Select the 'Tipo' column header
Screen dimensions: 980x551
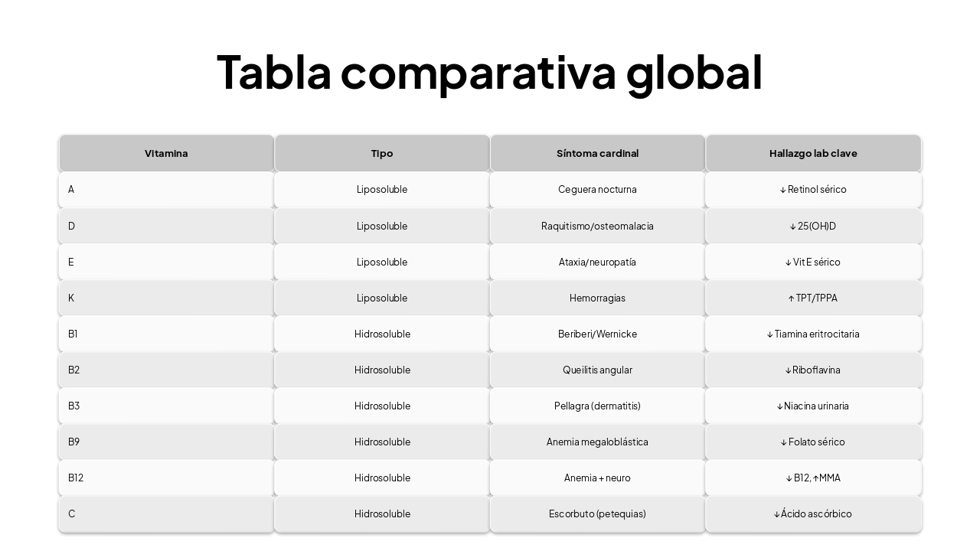382,153
